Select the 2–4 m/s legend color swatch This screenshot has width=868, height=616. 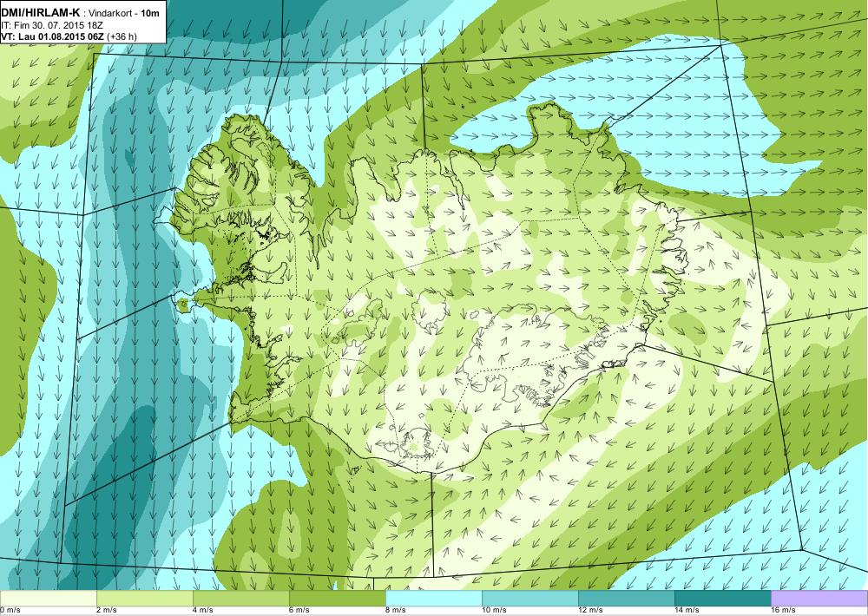click(x=145, y=599)
